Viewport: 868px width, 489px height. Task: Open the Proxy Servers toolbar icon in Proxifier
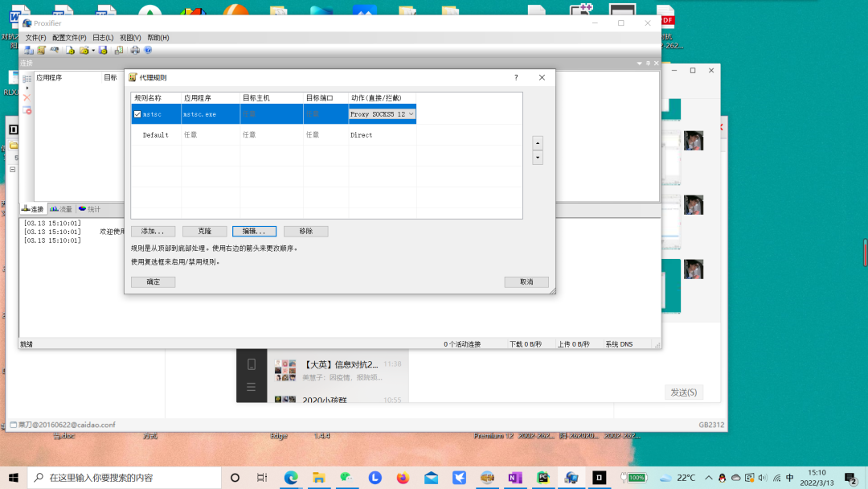[x=28, y=51]
